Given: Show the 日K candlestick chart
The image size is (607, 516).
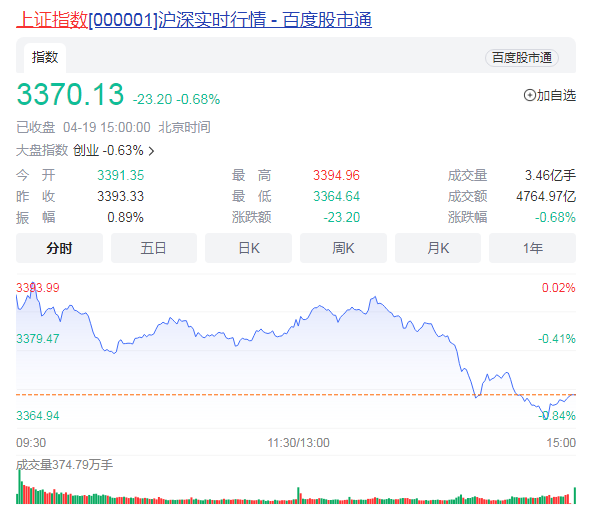Looking at the screenshot, I should tap(248, 248).
